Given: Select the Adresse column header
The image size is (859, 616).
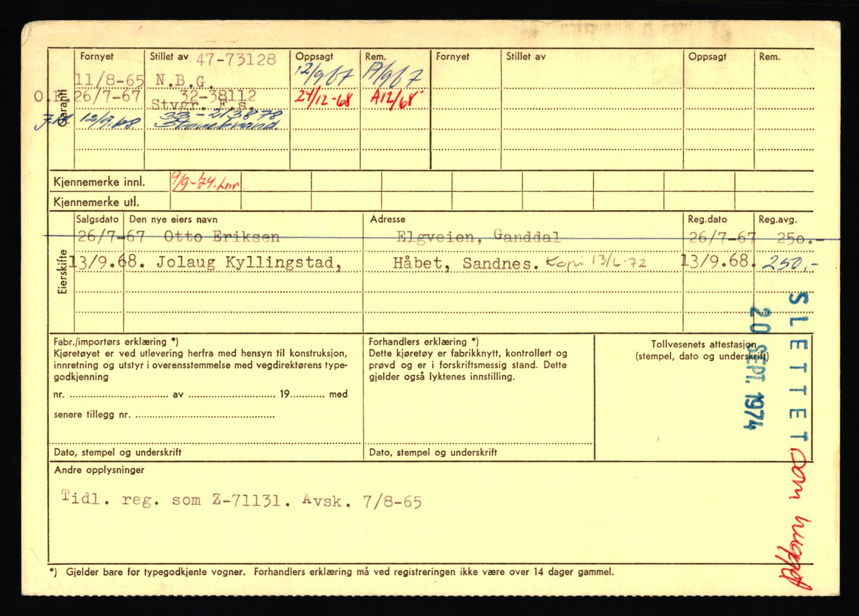Looking at the screenshot, I should pos(388,219).
